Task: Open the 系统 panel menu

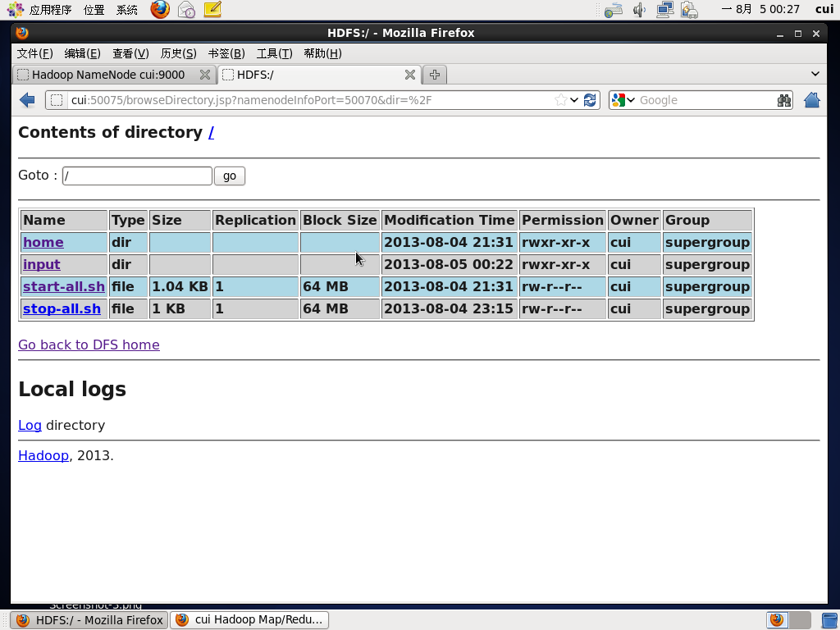Action: point(127,10)
